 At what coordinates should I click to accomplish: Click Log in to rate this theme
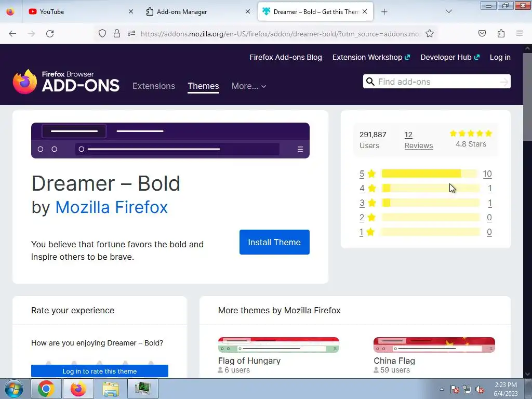click(x=100, y=371)
